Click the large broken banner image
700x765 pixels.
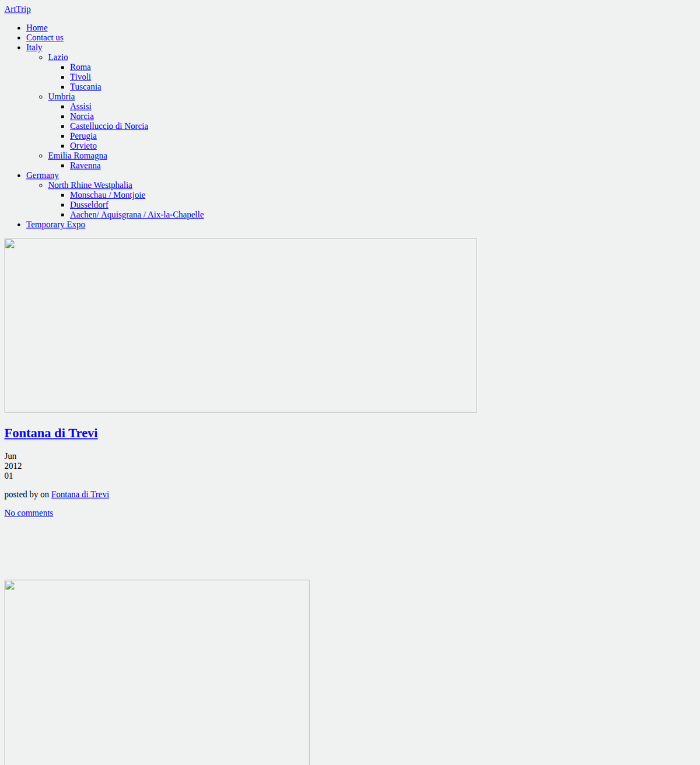(240, 325)
